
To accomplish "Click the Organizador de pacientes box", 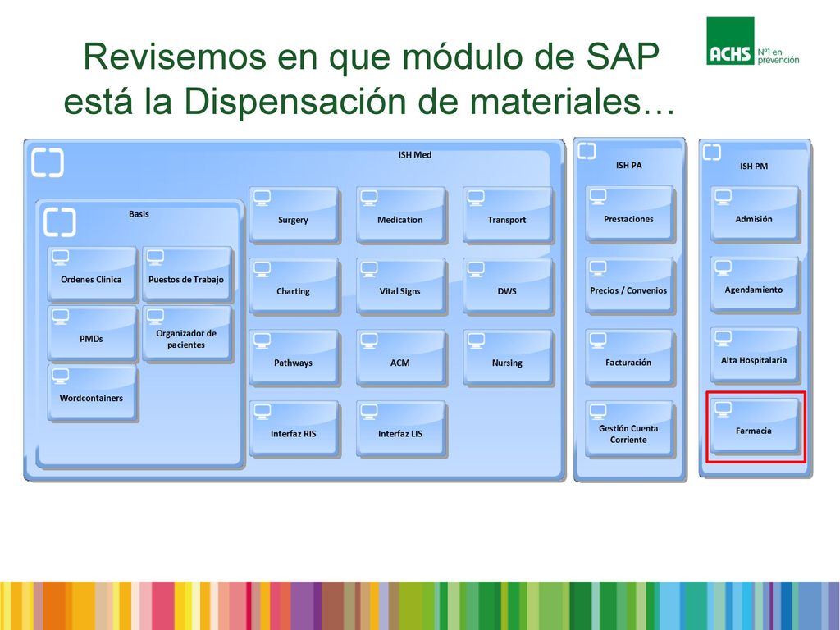I will pyautogui.click(x=187, y=333).
